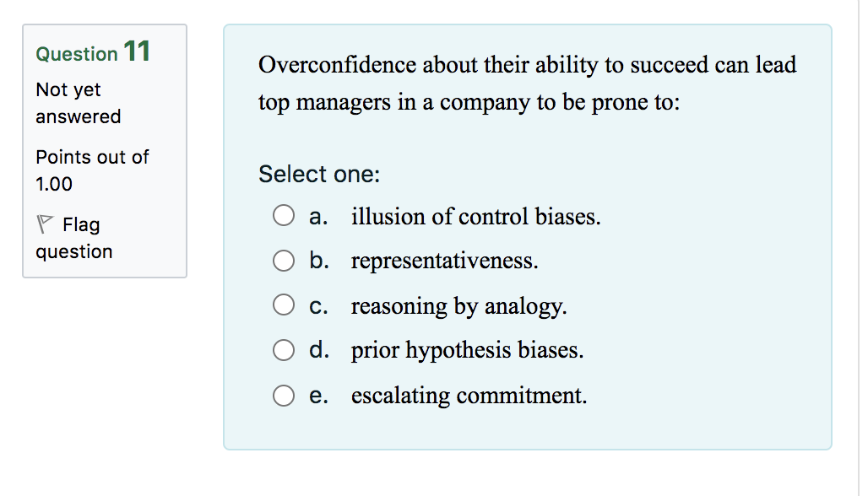
Task: Click the answer text illusion of control biases
Action: click(476, 216)
